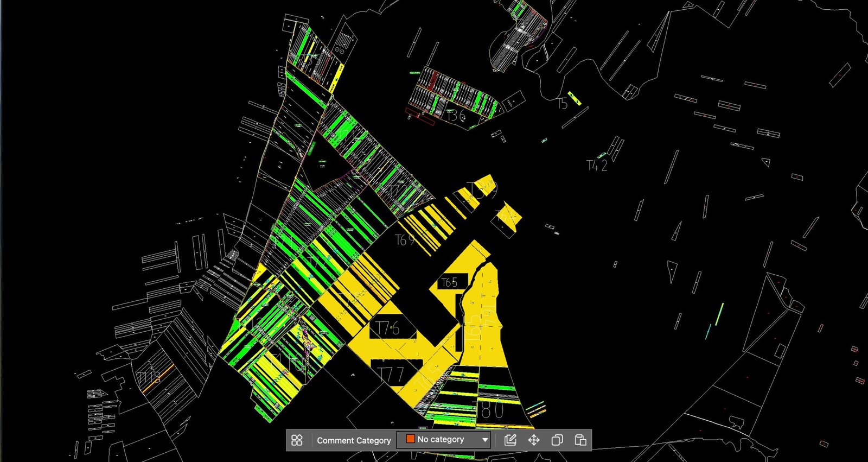Image resolution: width=868 pixels, height=462 pixels.
Task: Click the copy icon in floating toolbar
Action: pyautogui.click(x=557, y=440)
